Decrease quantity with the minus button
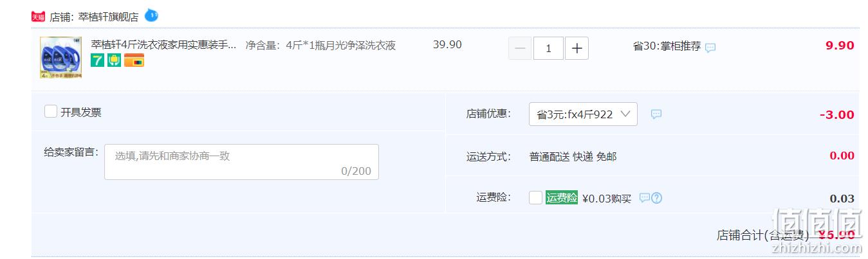The width and height of the screenshot is (868, 259). point(520,48)
